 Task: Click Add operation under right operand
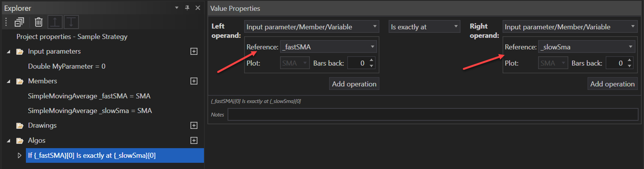tap(612, 84)
